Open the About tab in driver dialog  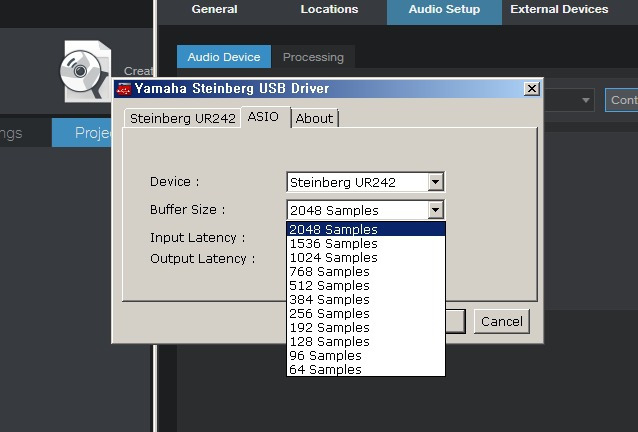click(x=314, y=118)
